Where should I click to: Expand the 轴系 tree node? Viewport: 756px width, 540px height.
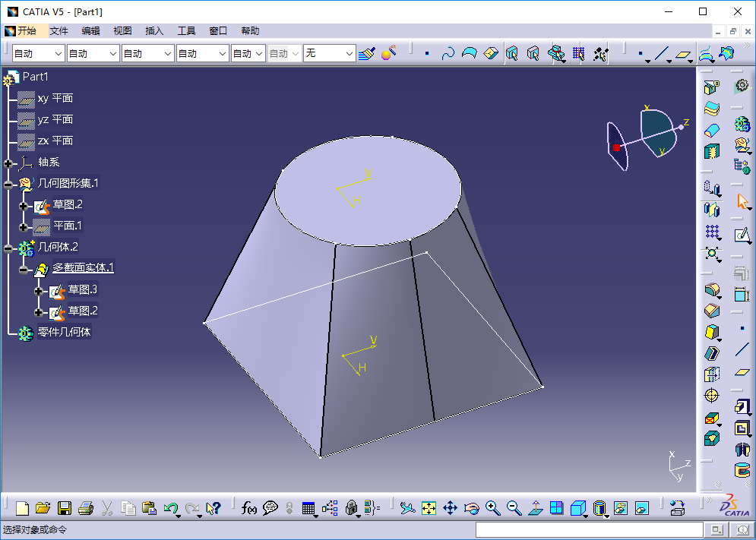coord(8,163)
